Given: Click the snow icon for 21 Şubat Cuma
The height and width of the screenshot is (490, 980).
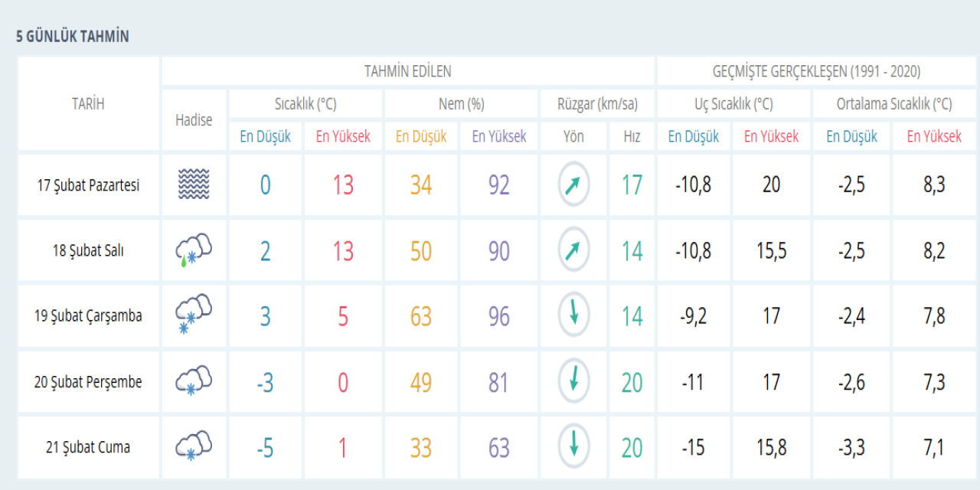Looking at the screenshot, I should [x=193, y=446].
